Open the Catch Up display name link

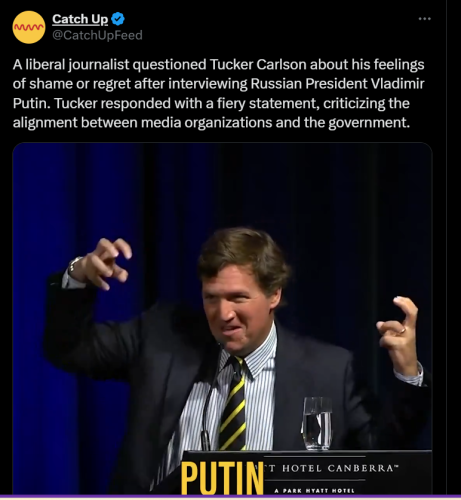coord(80,19)
